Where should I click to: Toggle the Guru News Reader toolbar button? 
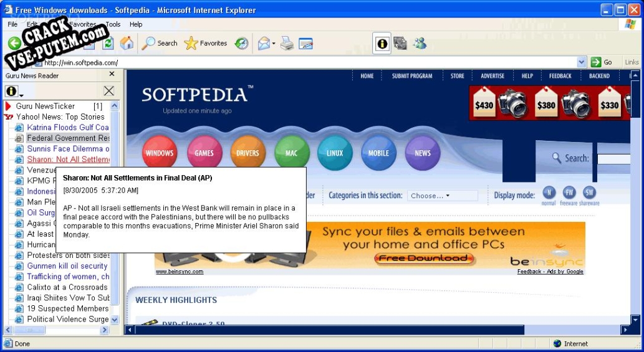[382, 44]
